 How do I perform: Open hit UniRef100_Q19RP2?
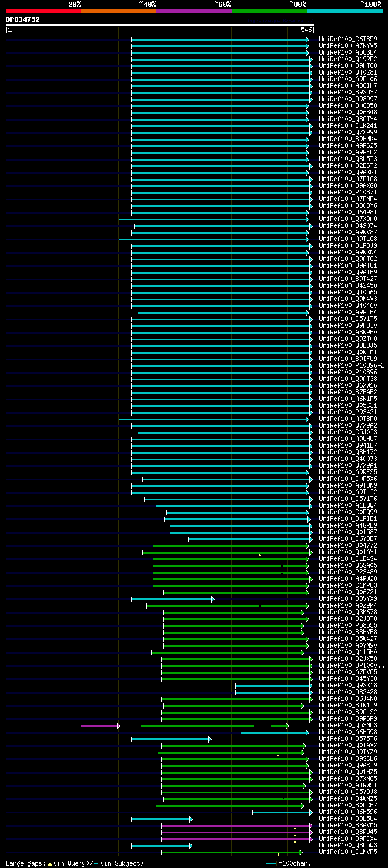pyautogui.click(x=348, y=59)
